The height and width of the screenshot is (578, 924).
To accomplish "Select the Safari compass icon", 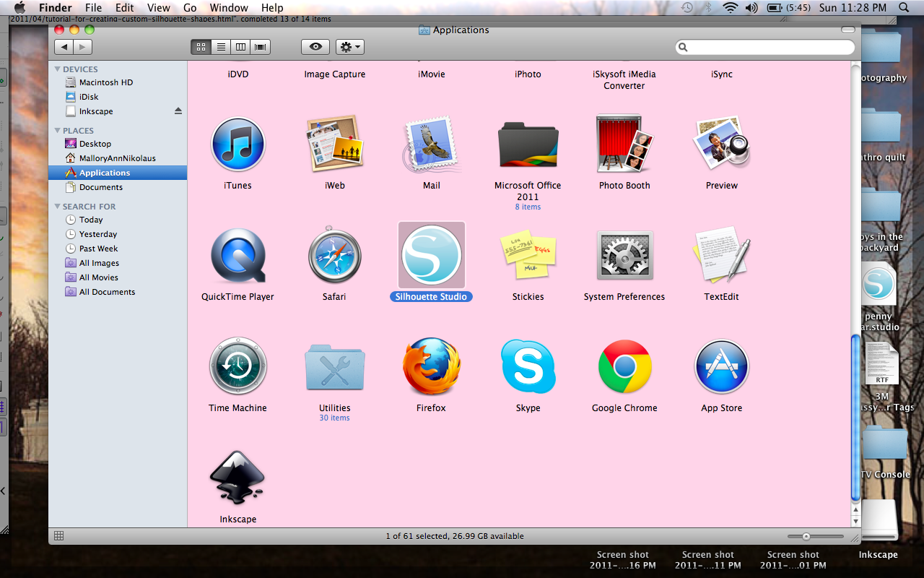I will coord(334,256).
